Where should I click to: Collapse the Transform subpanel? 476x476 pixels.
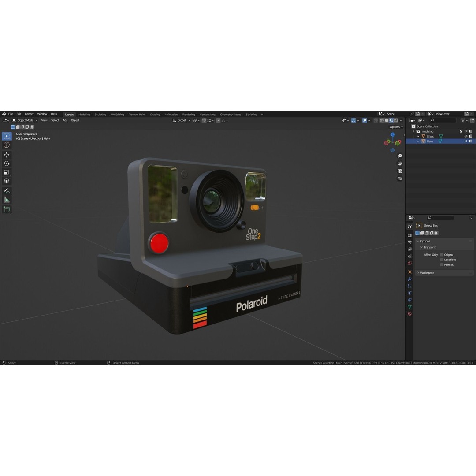[421, 247]
